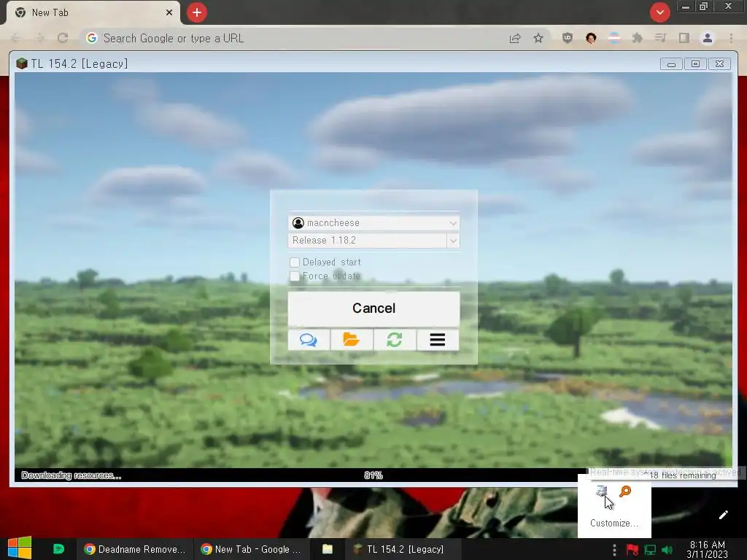Screen dimensions: 747x560
Task: Click the orange magnifier tray icon in overflow
Action: 625,491
